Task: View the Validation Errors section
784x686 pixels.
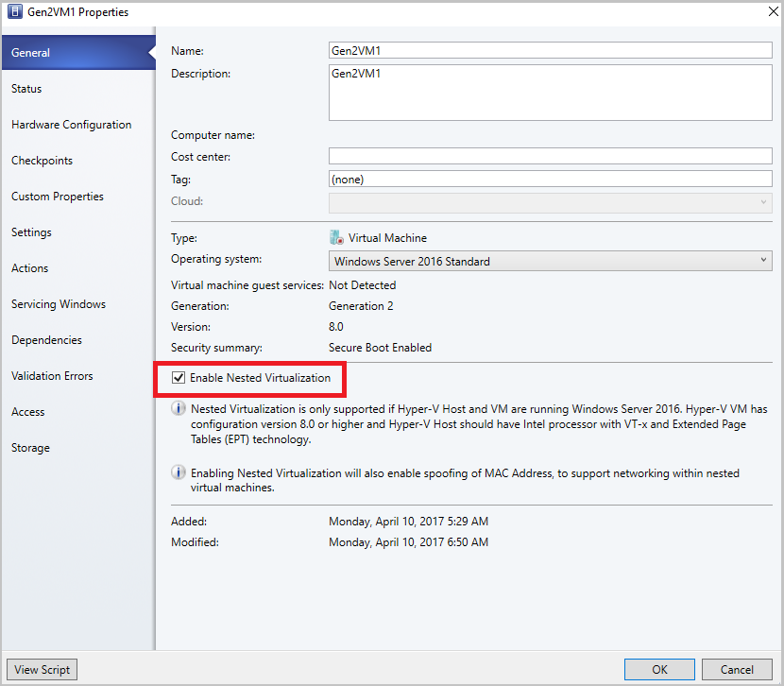Action: click(x=52, y=375)
